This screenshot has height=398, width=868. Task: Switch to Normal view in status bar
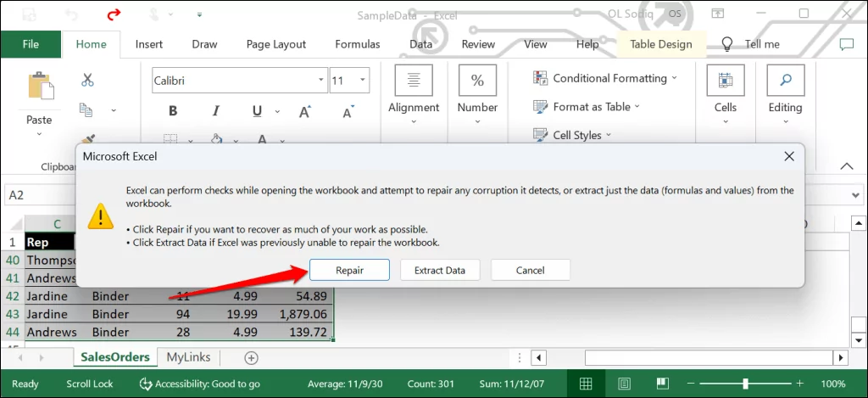click(586, 384)
